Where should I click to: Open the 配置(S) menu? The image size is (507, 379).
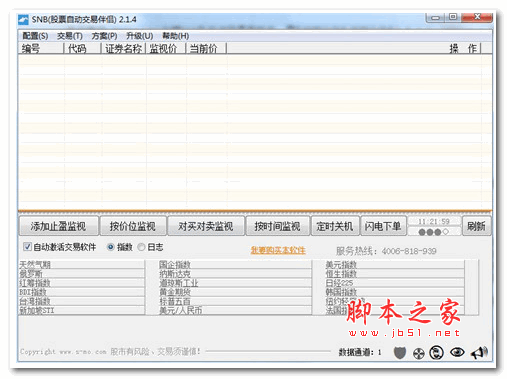pos(35,36)
